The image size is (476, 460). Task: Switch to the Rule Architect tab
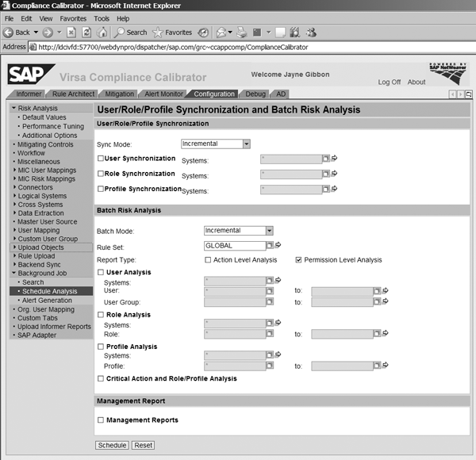(x=74, y=94)
